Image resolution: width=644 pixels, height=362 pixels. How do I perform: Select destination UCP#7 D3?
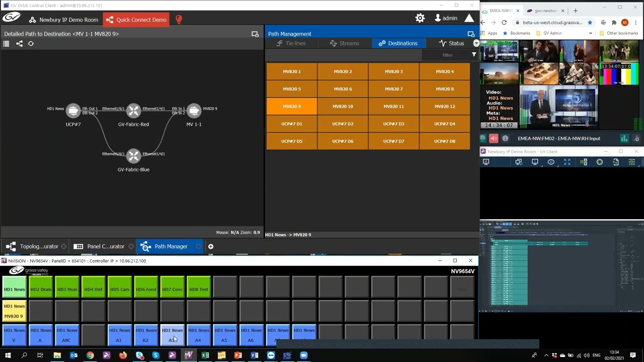(393, 124)
